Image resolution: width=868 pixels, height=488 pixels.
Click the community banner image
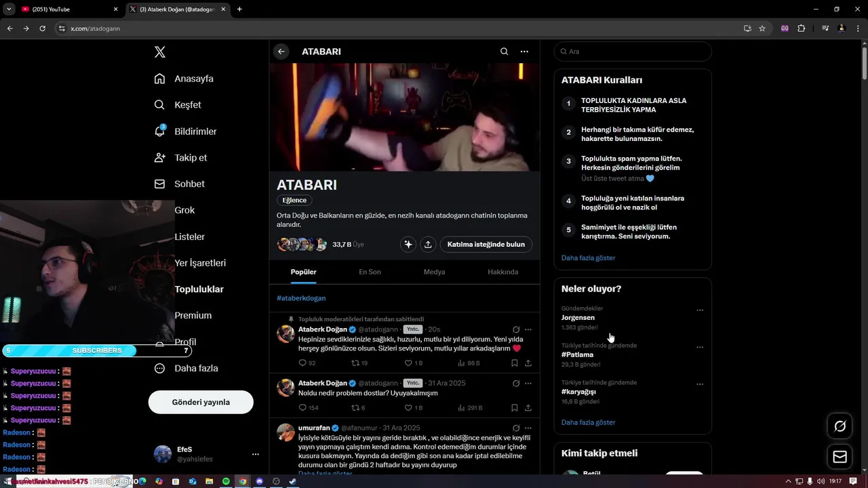pos(405,117)
